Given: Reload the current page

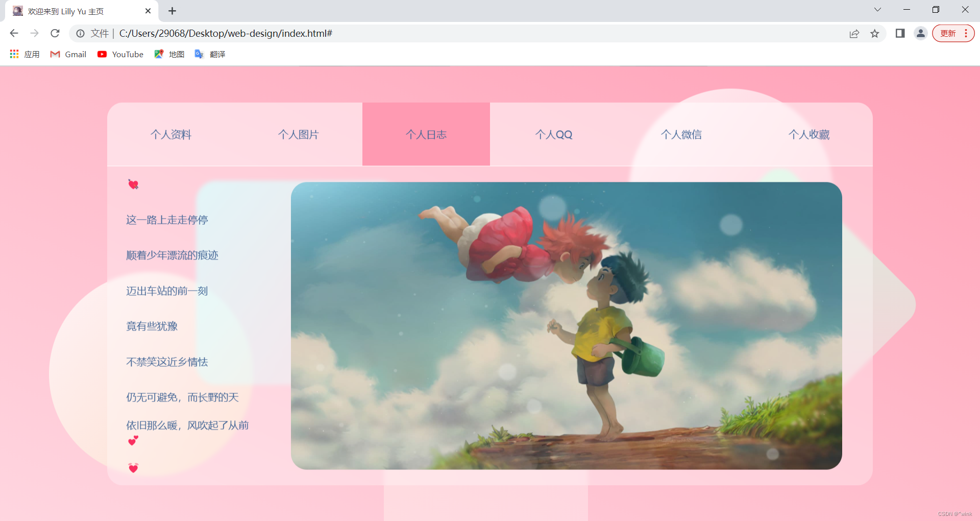Looking at the screenshot, I should click(55, 33).
